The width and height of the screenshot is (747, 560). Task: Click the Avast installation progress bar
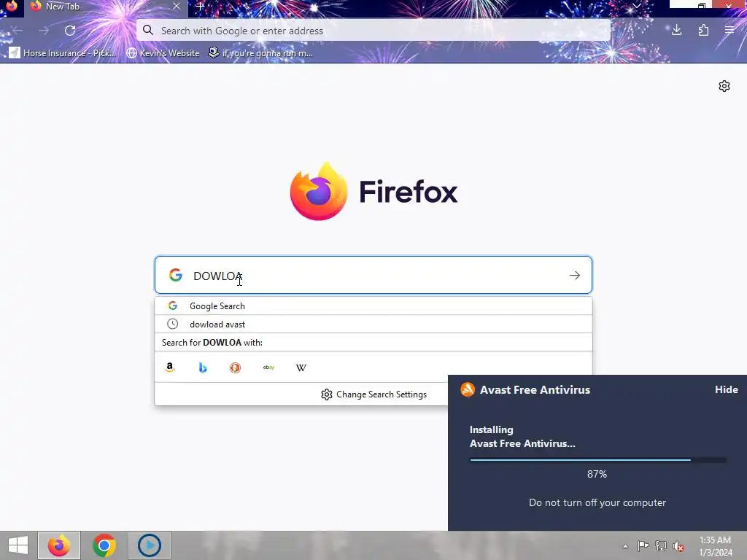pyautogui.click(x=598, y=460)
